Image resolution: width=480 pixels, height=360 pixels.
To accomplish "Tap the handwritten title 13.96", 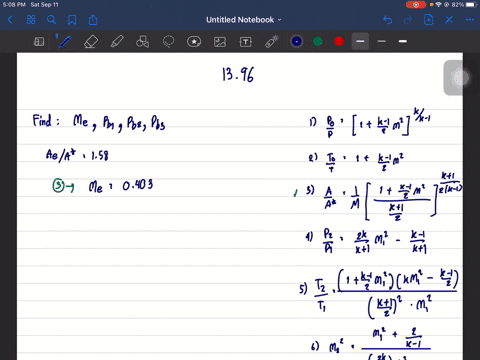I will click(238, 74).
